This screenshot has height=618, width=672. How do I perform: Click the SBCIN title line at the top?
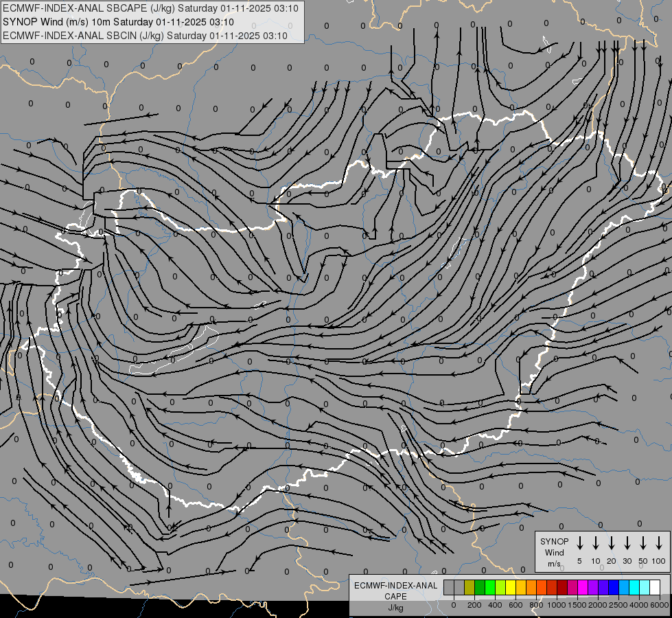click(145, 36)
